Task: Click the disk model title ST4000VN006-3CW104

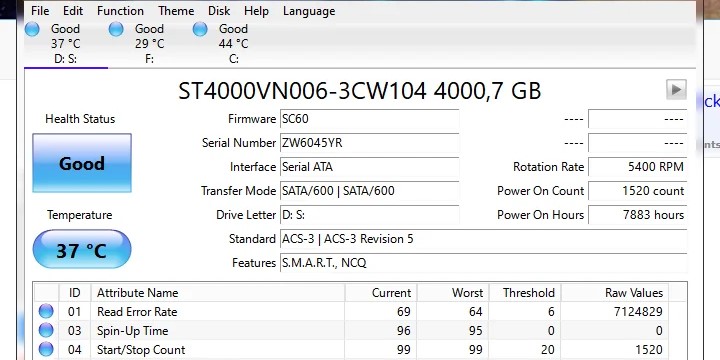Action: click(x=303, y=91)
